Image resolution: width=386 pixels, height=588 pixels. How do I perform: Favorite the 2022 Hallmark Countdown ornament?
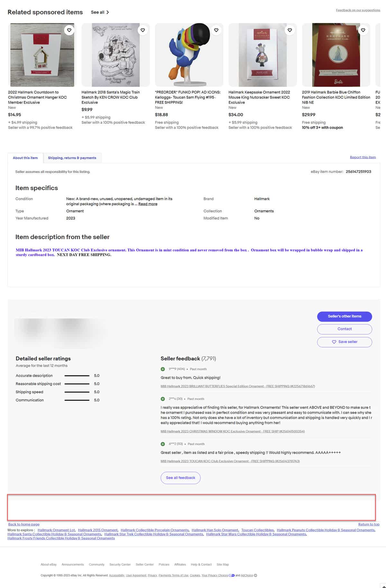(69, 30)
